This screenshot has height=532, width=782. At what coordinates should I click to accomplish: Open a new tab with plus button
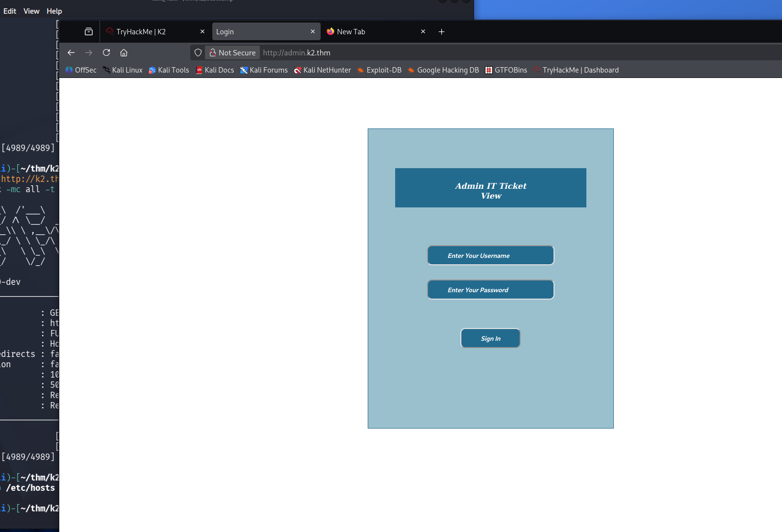click(442, 31)
